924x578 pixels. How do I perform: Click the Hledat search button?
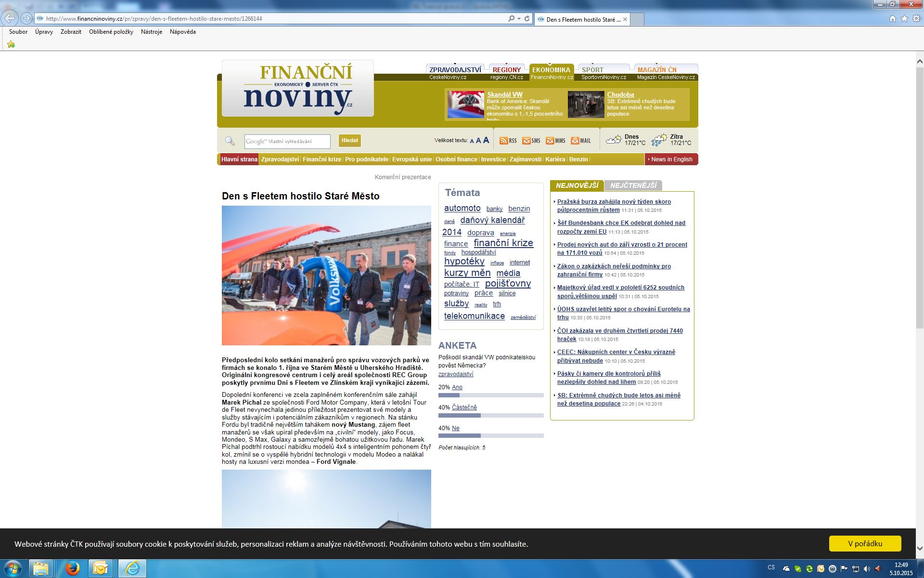(350, 141)
